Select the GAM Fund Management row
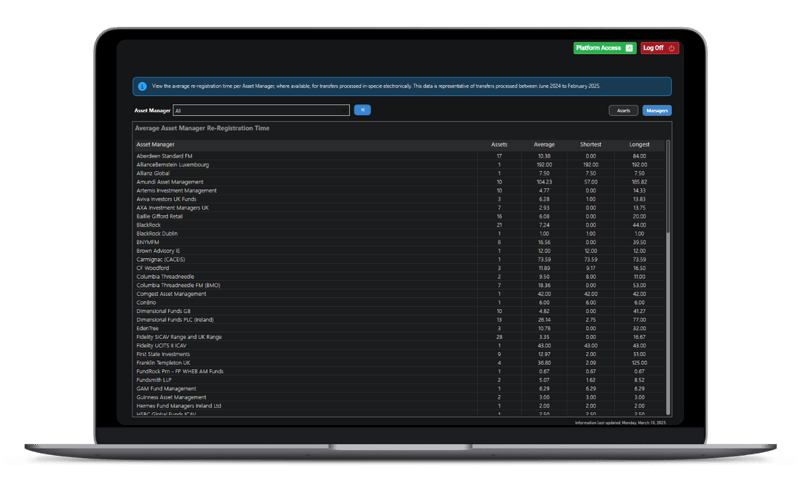The image size is (800, 482). pos(400,389)
